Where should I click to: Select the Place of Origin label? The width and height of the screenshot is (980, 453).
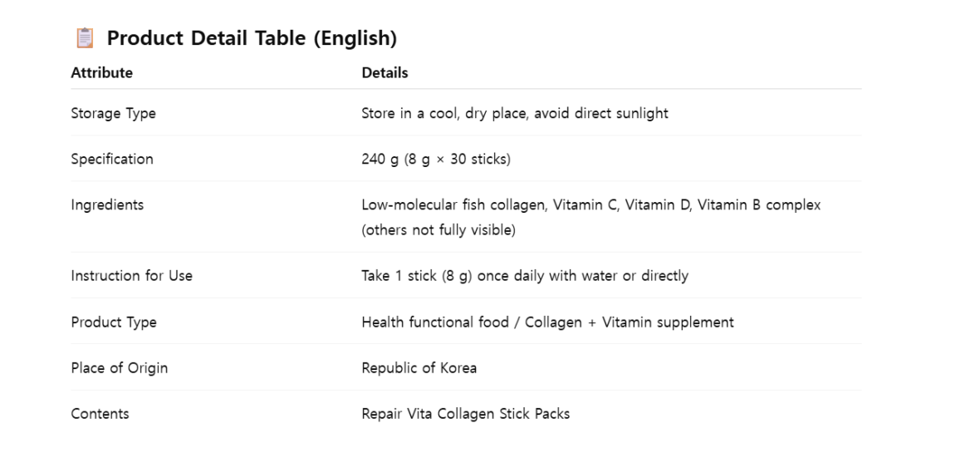[119, 367]
